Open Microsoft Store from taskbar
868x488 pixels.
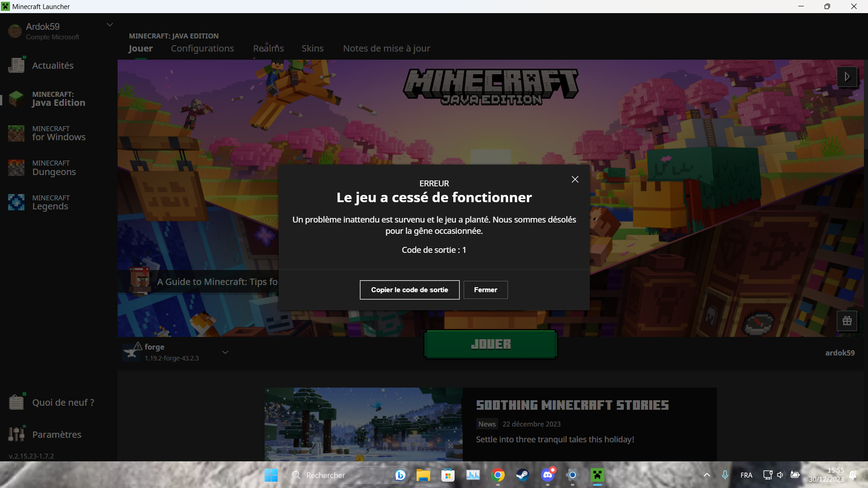pyautogui.click(x=448, y=475)
